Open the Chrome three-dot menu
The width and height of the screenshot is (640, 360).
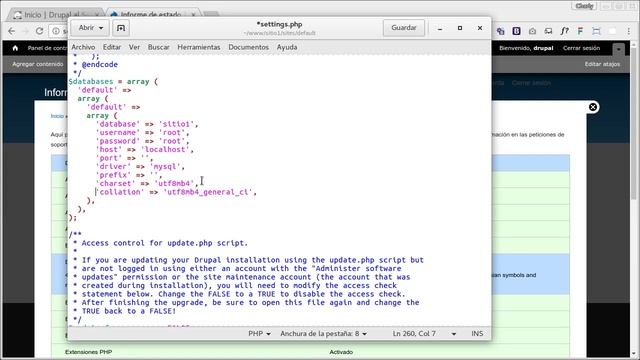[629, 31]
